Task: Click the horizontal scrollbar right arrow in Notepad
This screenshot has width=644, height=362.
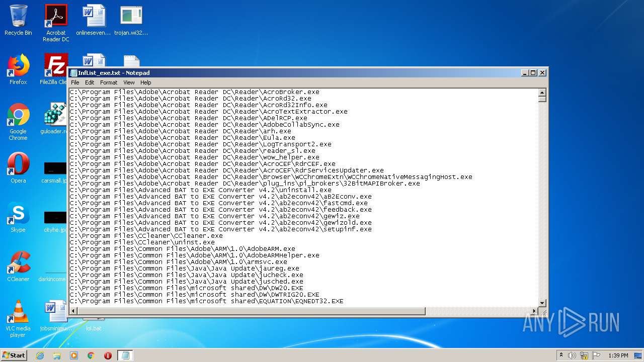Action: pyautogui.click(x=534, y=311)
